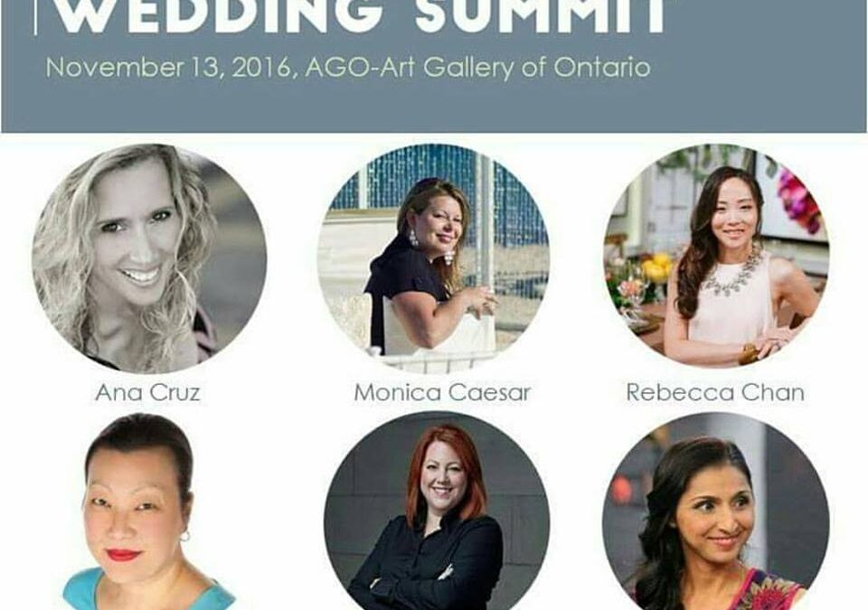Click the Ana Cruz name label
Screen dimensions: 868x610
147,392
